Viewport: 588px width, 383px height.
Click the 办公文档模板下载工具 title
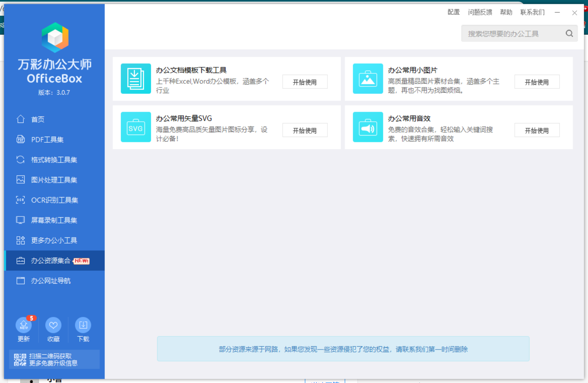coord(191,70)
